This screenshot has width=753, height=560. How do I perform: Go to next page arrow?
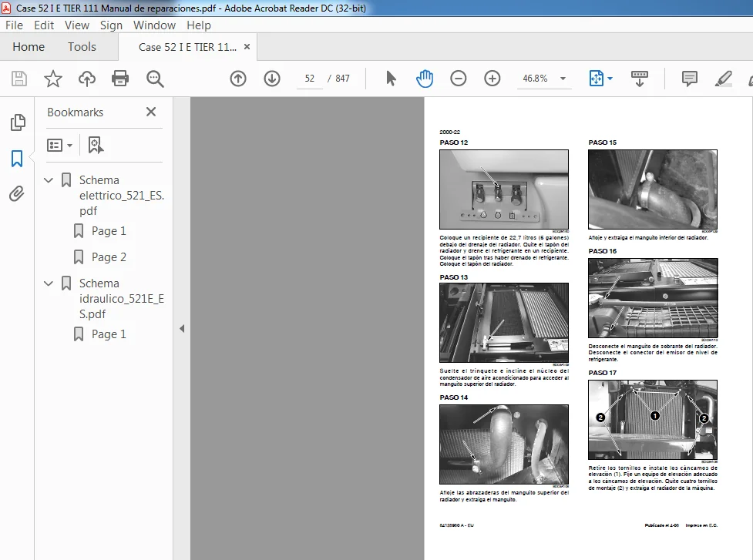tap(272, 79)
